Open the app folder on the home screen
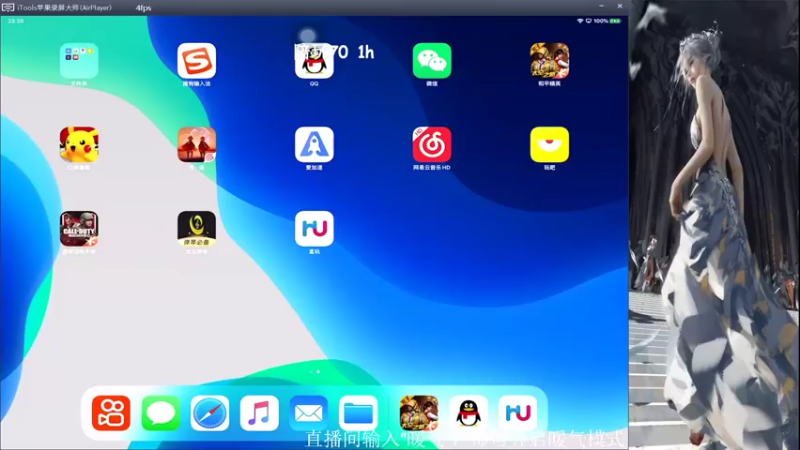This screenshot has width=800, height=450. point(79,61)
